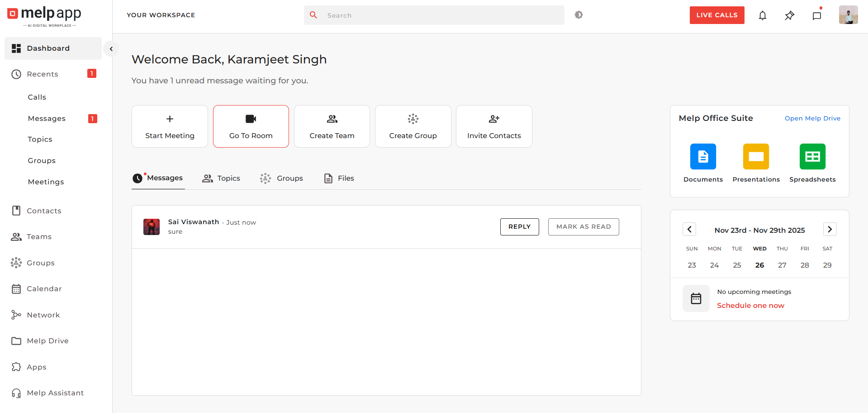The height and width of the screenshot is (413, 868).
Task: Click the red search magnifier icon
Action: [313, 15]
